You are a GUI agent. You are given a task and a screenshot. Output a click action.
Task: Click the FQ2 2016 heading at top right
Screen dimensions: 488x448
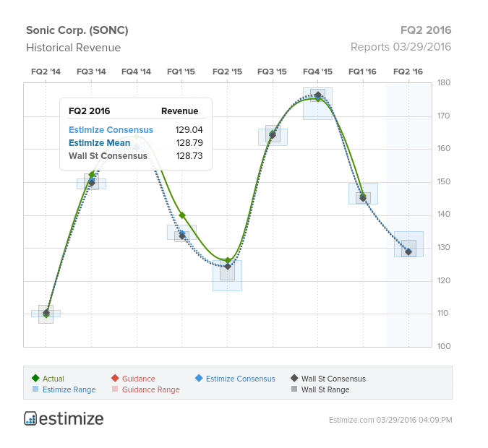coord(426,30)
